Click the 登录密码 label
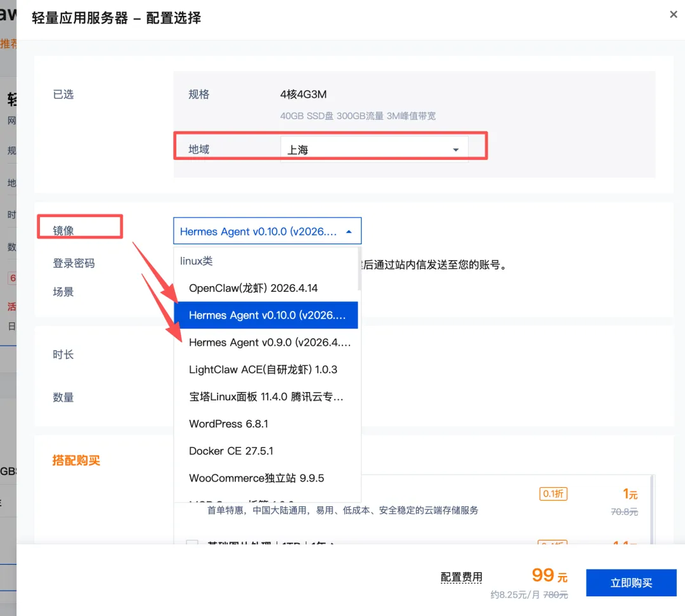This screenshot has height=616, width=685. 74,263
